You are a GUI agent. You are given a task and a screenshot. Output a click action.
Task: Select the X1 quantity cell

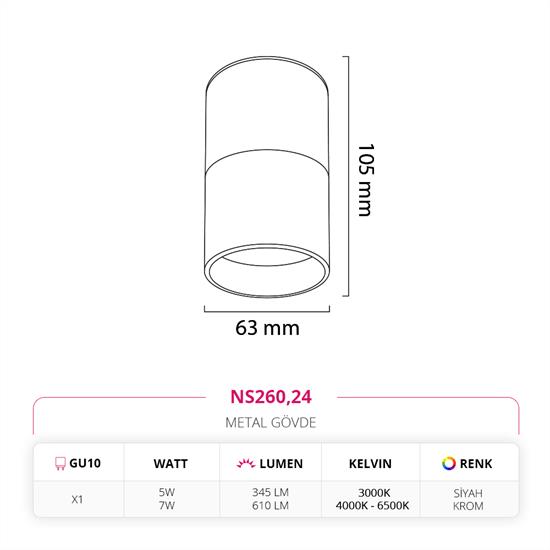tap(77, 499)
